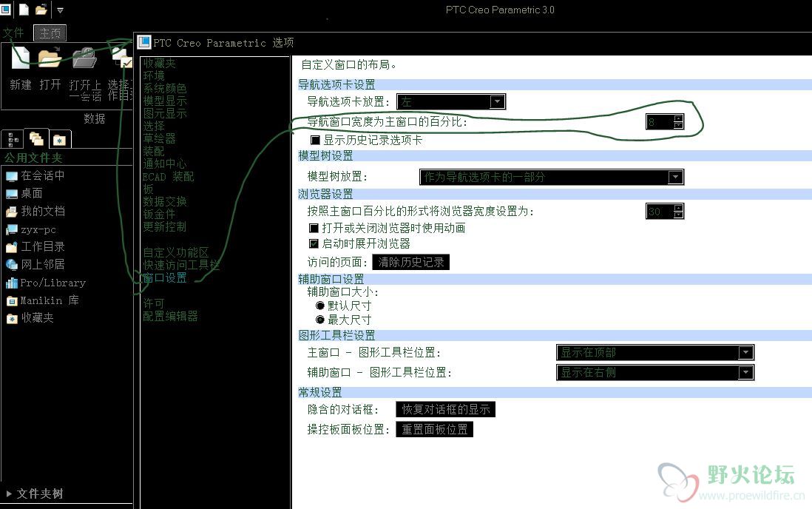The width and height of the screenshot is (812, 509).
Task: Select 最大尺寸 radio button
Action: [320, 320]
